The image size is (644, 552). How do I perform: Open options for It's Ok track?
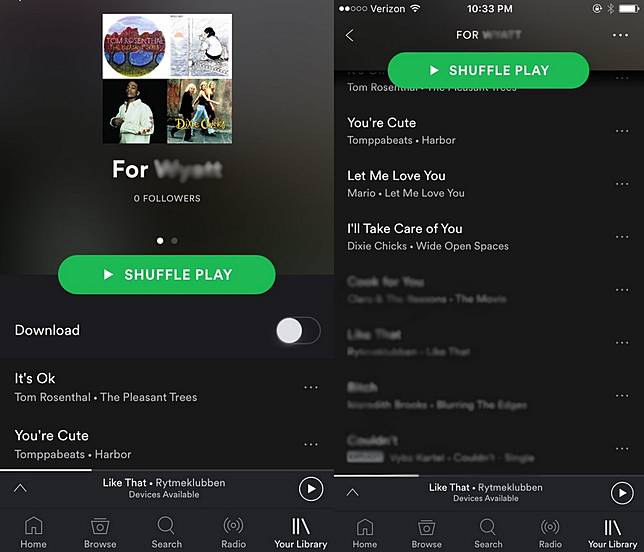[x=311, y=387]
